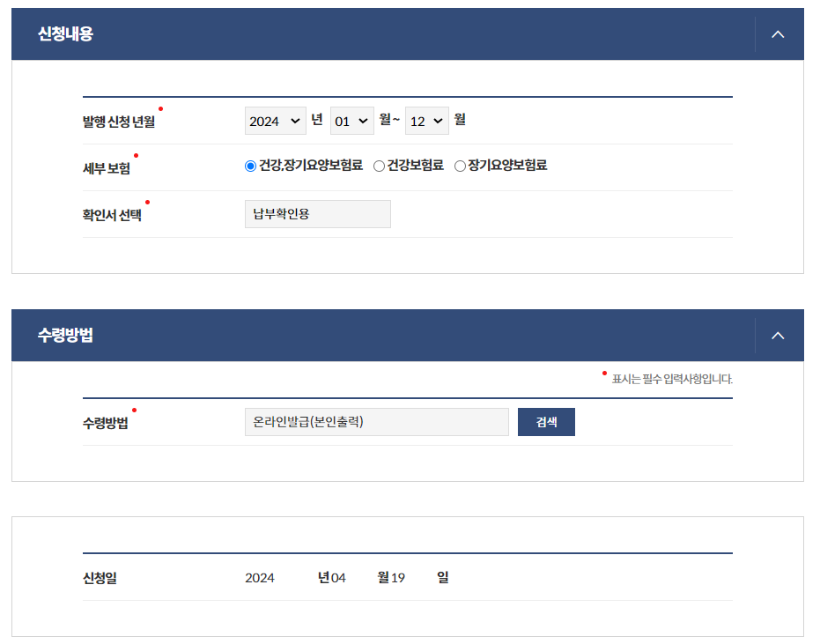Open the 2024 year dropdown
Screen dimensions: 820x644
pos(275,120)
